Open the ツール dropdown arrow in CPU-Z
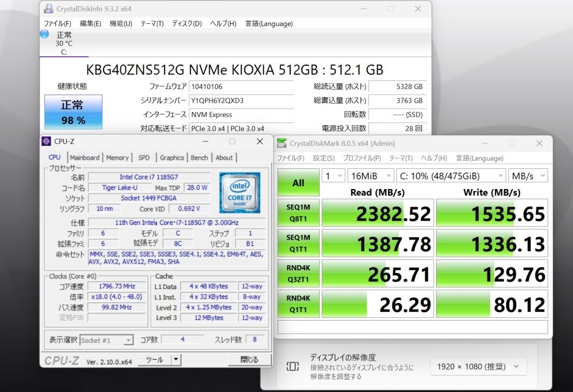Screen dimensions: 573x392 coord(176,360)
